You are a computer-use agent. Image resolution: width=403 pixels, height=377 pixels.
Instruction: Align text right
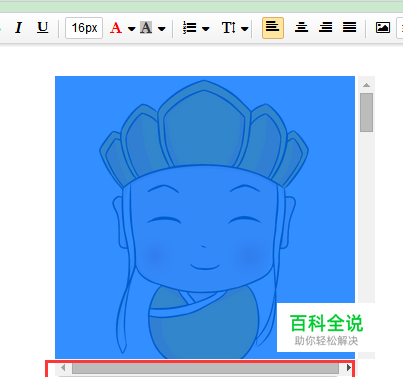point(325,28)
